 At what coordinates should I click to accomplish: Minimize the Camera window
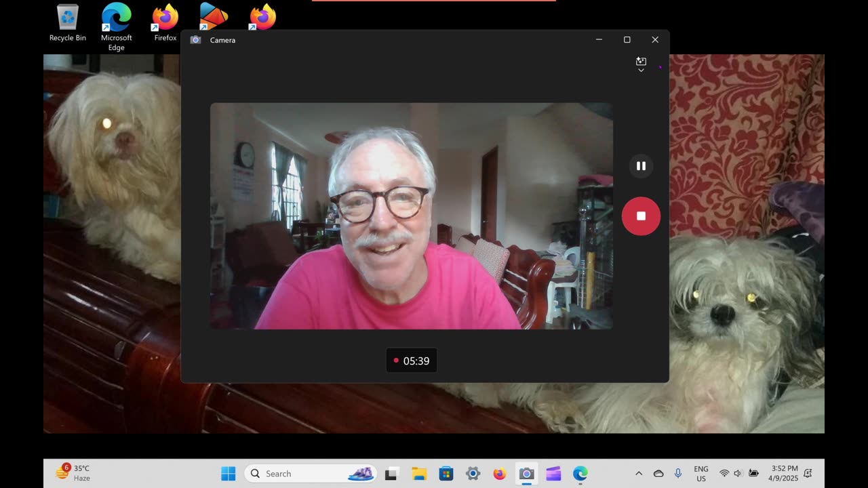click(x=599, y=40)
